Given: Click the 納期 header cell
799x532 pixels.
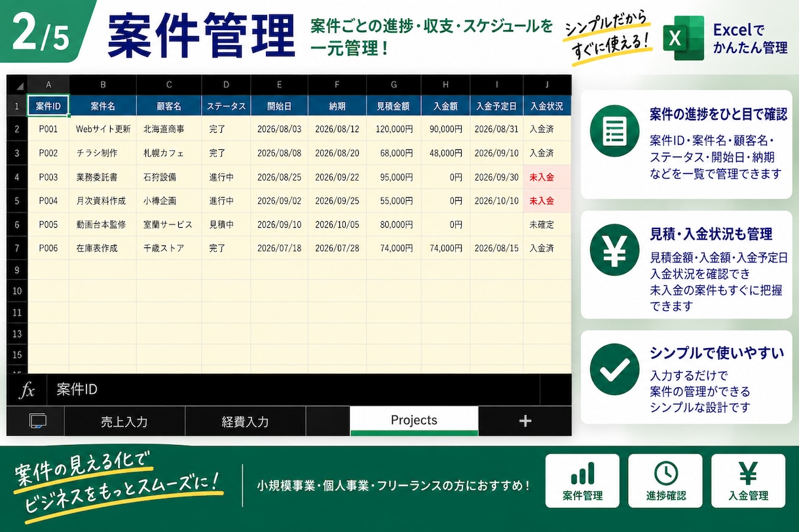Looking at the screenshot, I should 337,106.
